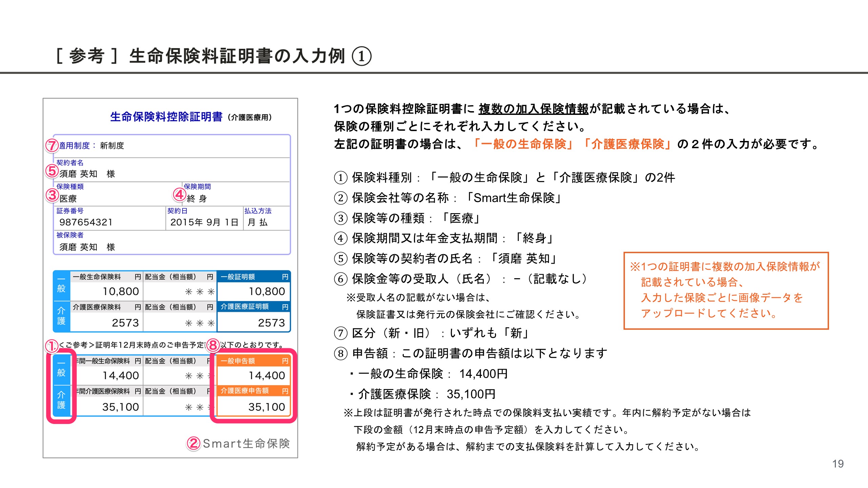Click the pink circled 5 marker
This screenshot has width=868, height=488.
[52, 171]
